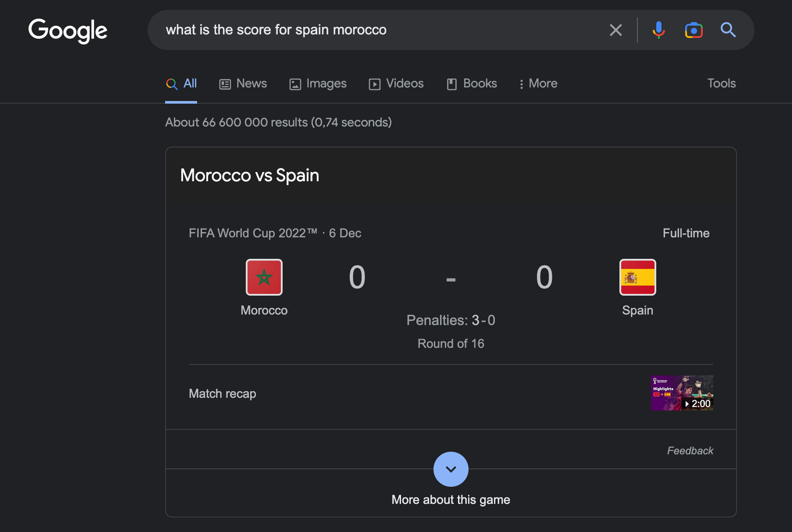Switch to the News tab
792x532 pixels.
point(243,84)
